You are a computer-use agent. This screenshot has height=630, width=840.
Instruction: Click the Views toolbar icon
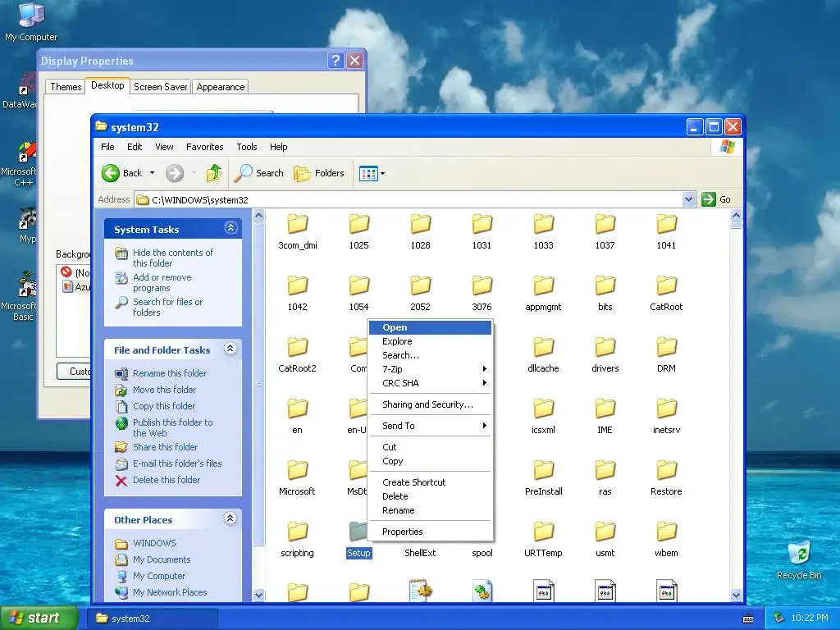pos(368,173)
